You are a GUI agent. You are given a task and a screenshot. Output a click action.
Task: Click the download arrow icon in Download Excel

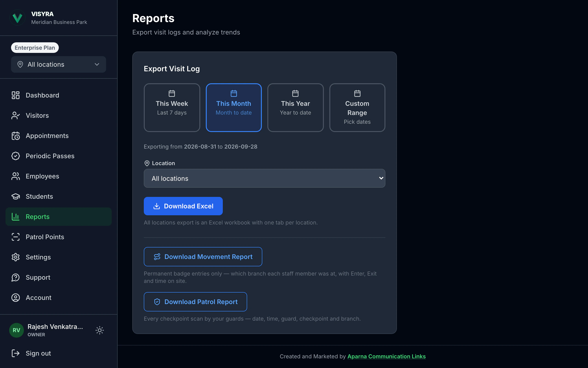point(157,206)
